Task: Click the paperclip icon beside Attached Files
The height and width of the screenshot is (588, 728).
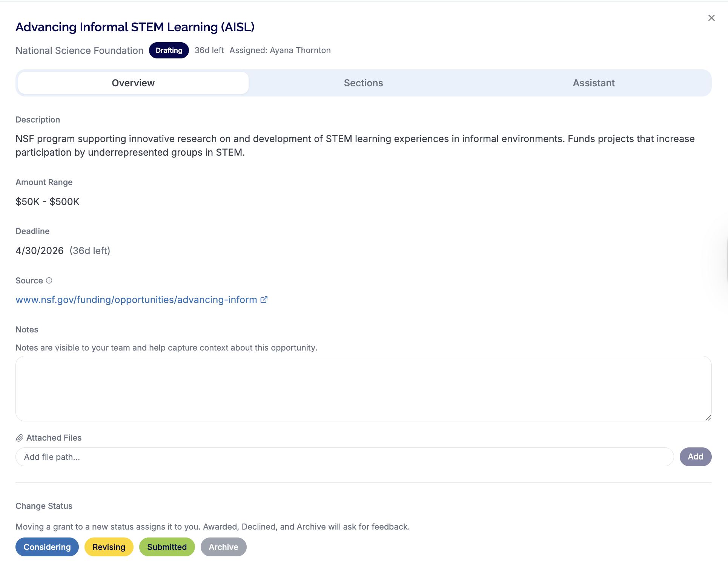Action: (19, 438)
